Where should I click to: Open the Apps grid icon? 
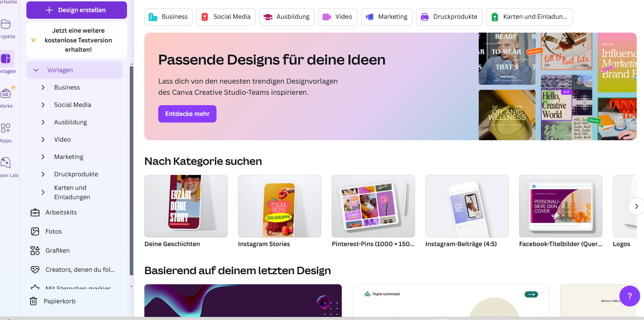[x=6, y=128]
